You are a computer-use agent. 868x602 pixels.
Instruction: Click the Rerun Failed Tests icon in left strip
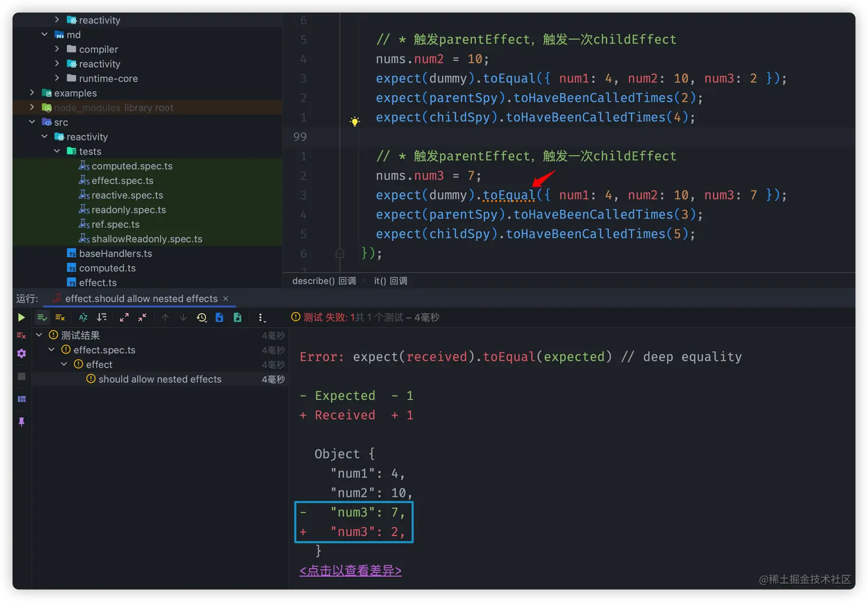click(21, 336)
